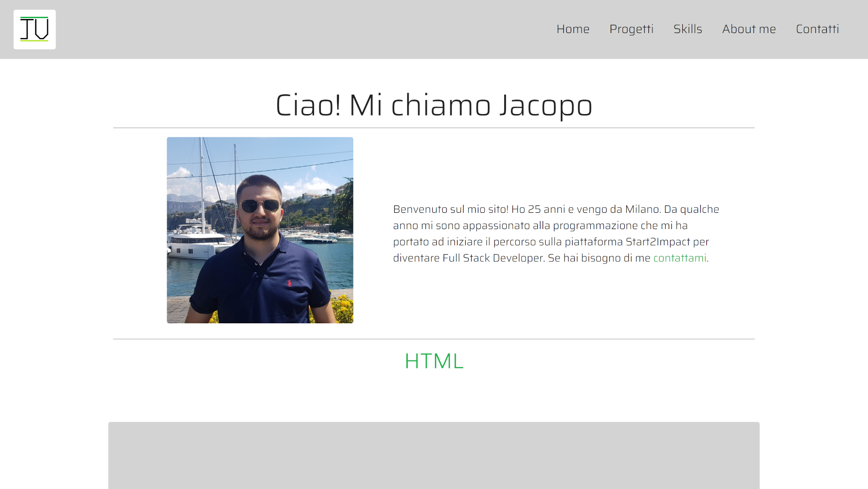Click the gray content box below HTML
Image resolution: width=868 pixels, height=489 pixels.
(434, 455)
